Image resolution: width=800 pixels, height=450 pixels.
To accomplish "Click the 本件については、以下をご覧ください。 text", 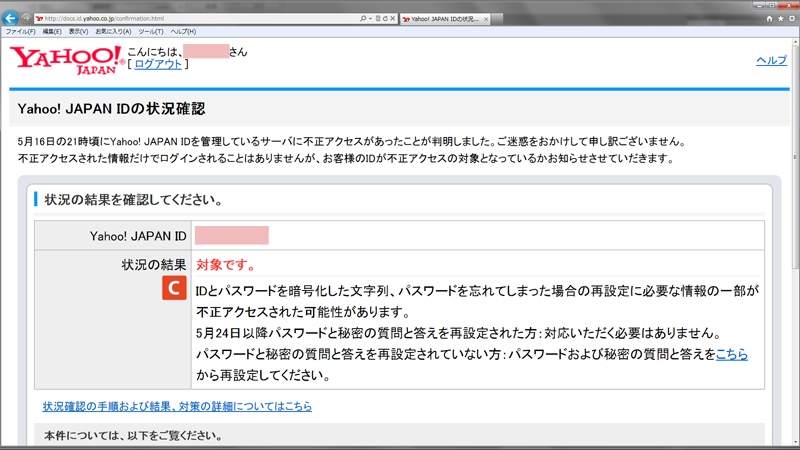I will (133, 436).
